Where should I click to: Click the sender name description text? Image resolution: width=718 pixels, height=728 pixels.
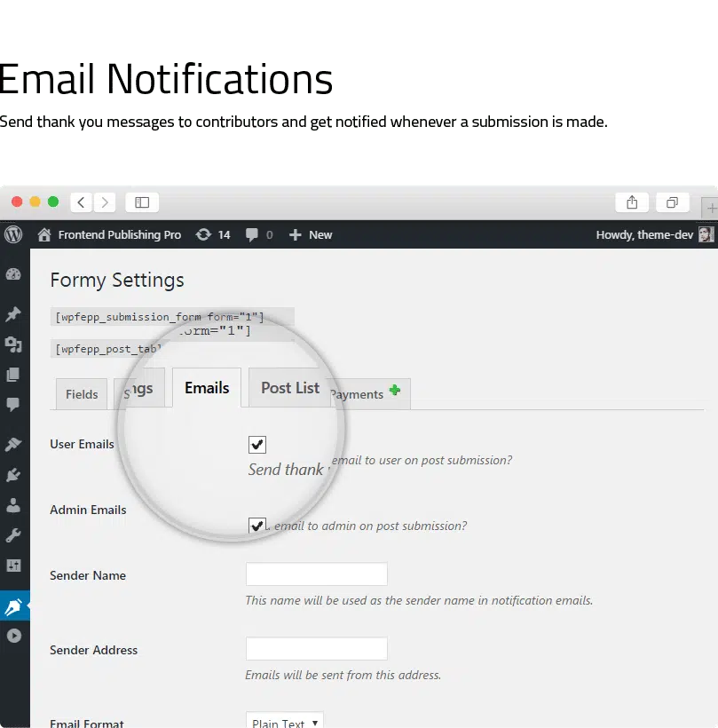(419, 600)
